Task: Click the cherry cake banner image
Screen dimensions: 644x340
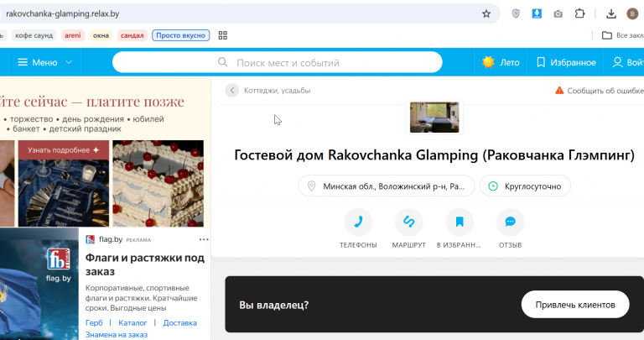Action: [158, 183]
